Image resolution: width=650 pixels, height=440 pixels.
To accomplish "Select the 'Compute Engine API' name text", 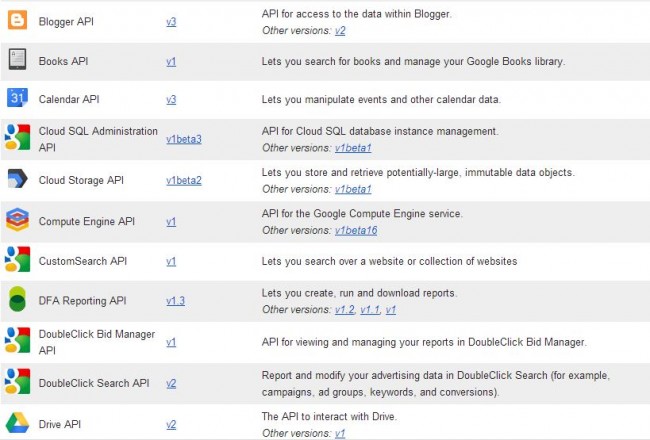I will 87,221.
